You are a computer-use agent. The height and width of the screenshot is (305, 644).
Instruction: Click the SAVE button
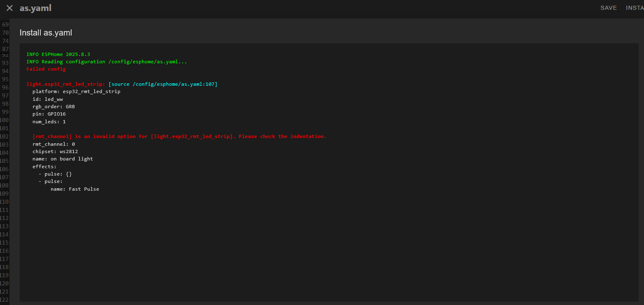tap(608, 8)
